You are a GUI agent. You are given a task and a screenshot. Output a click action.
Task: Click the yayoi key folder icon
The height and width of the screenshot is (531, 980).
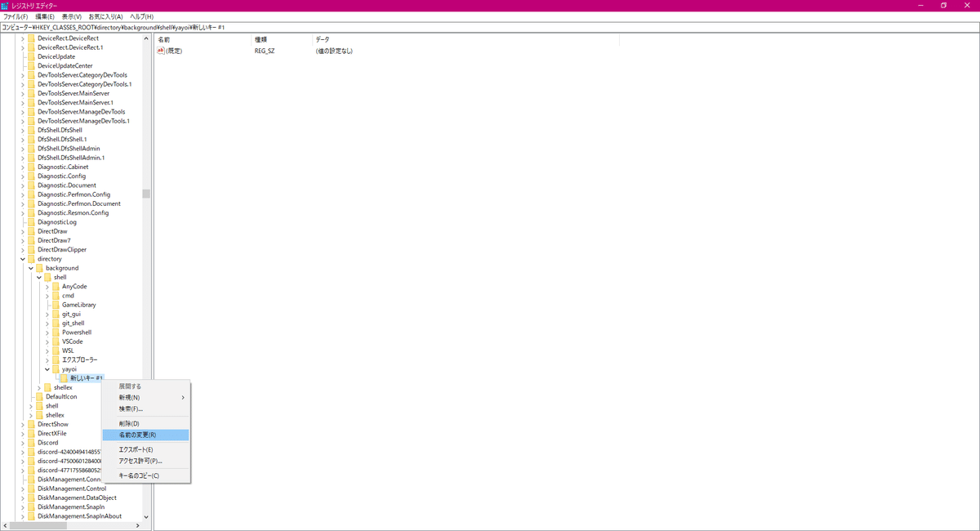pos(56,369)
